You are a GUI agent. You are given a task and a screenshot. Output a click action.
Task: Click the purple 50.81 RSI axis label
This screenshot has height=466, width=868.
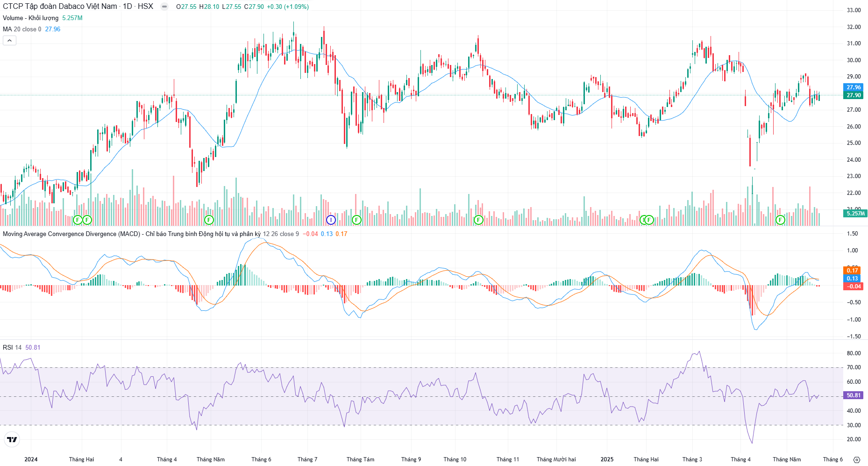point(854,395)
